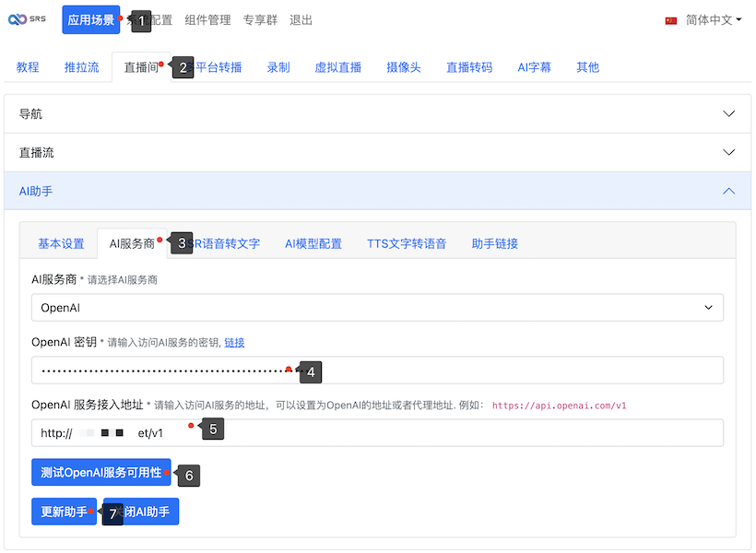The image size is (756, 553).
Task: Open the AI服务商 OpenAI select box
Action: [377, 308]
